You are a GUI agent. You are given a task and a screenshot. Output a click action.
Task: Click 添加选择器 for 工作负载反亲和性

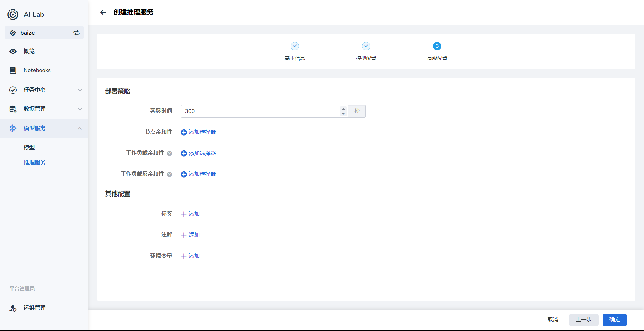point(202,174)
